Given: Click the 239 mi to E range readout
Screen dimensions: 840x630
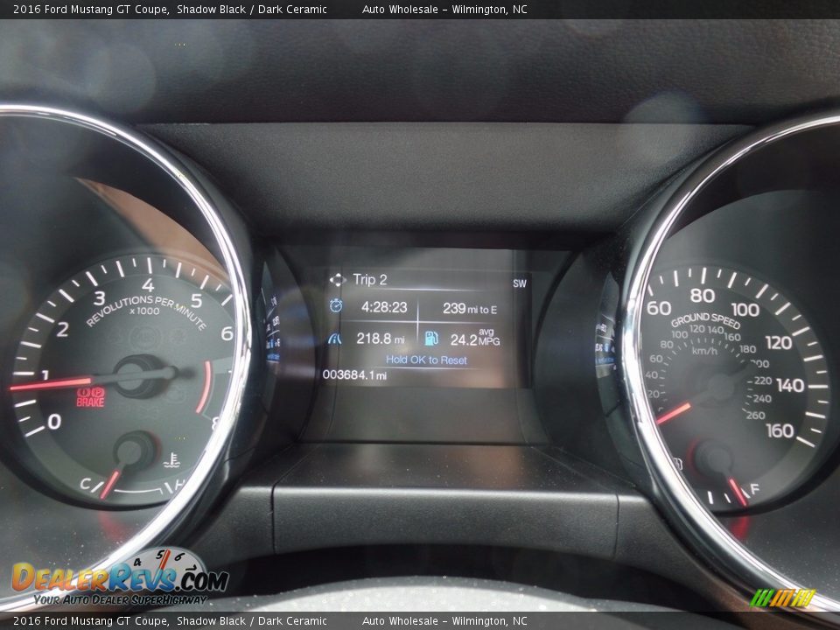Looking at the screenshot, I should (469, 308).
